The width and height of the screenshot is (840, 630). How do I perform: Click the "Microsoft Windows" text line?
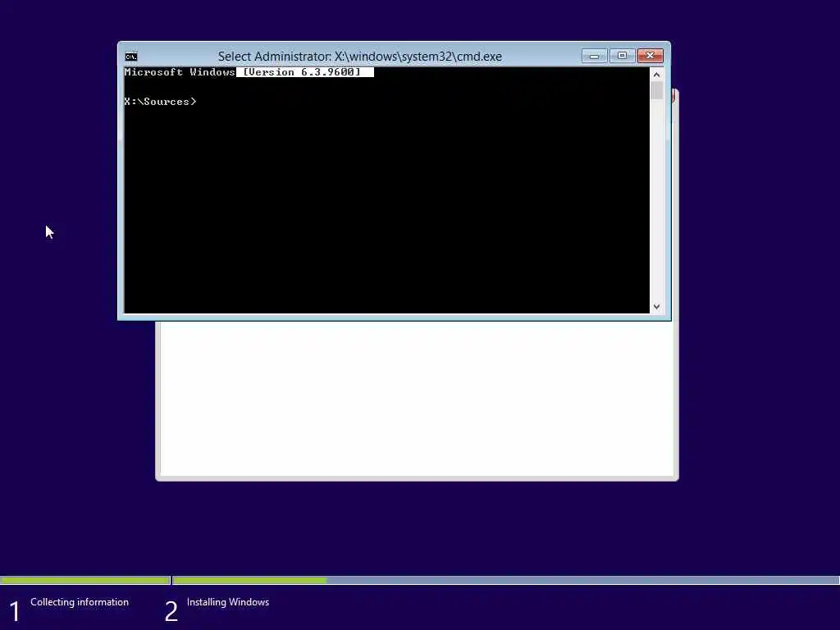[x=180, y=72]
